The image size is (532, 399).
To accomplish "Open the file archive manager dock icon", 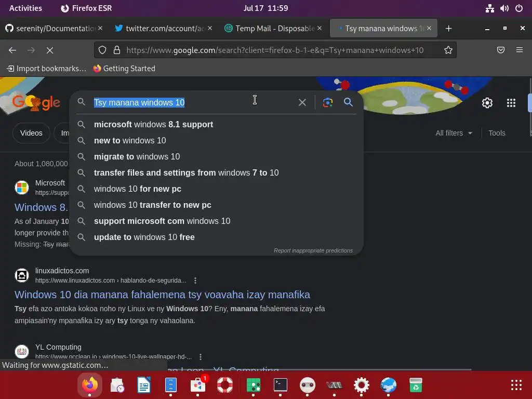I will [x=170, y=385].
